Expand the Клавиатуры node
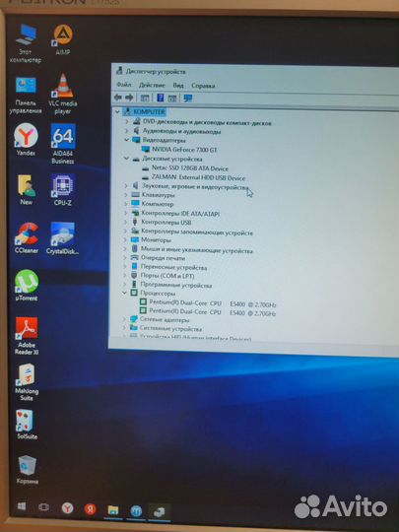Viewport: 399px width, 532px height. (126, 195)
